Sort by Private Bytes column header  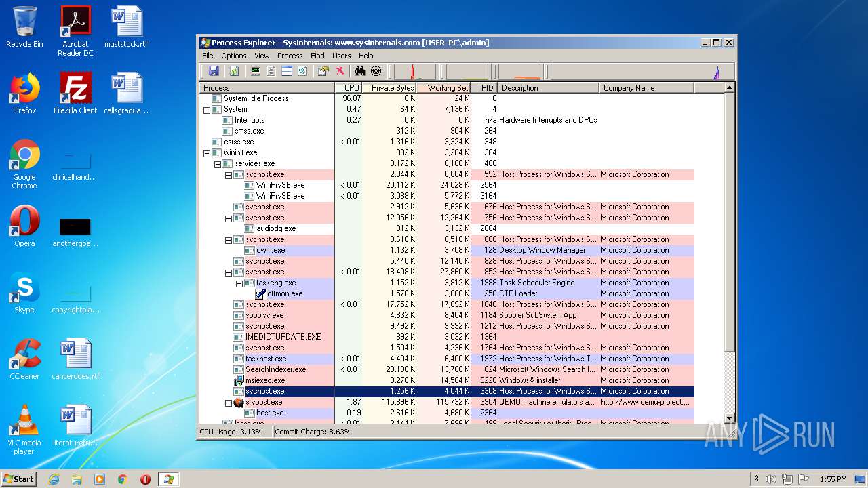(x=389, y=87)
